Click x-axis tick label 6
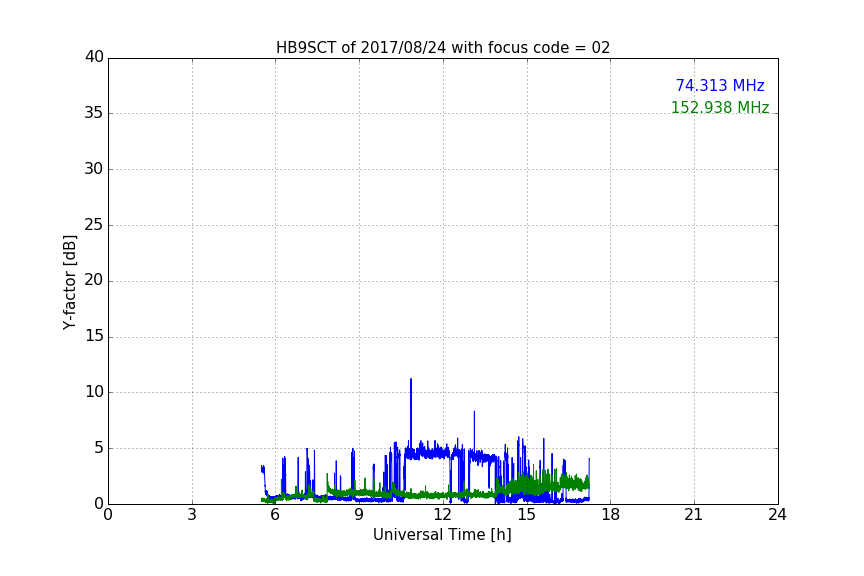 coord(275,515)
